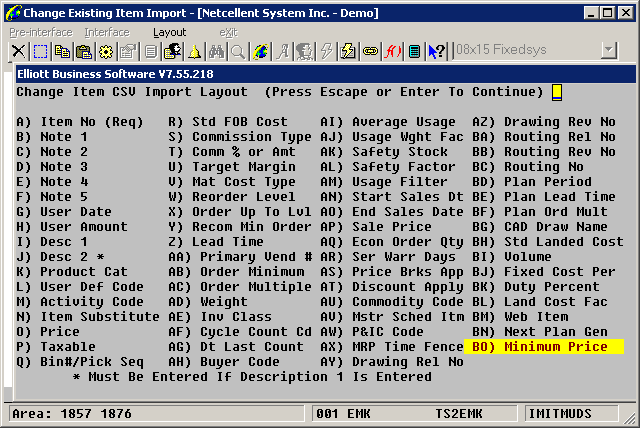Open the Layout menu
Image resolution: width=640 pixels, height=428 pixels.
tap(169, 32)
